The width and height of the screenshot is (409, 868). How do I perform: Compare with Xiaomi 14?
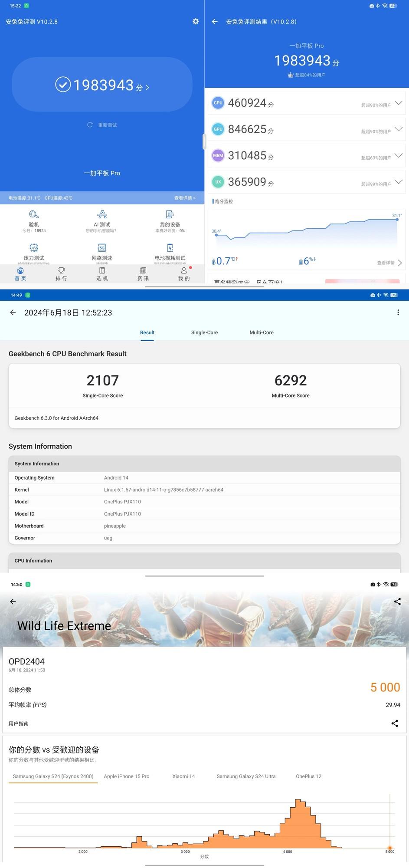point(183,776)
